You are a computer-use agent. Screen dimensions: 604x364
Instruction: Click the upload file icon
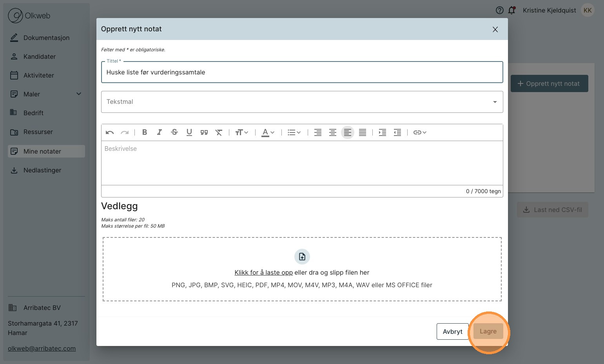302,257
